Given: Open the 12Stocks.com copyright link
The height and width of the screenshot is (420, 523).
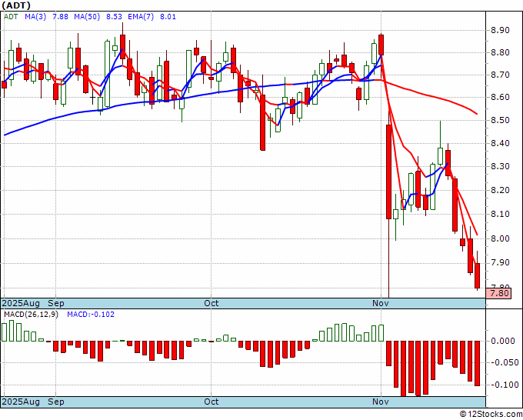Looking at the screenshot, I should coord(491,415).
